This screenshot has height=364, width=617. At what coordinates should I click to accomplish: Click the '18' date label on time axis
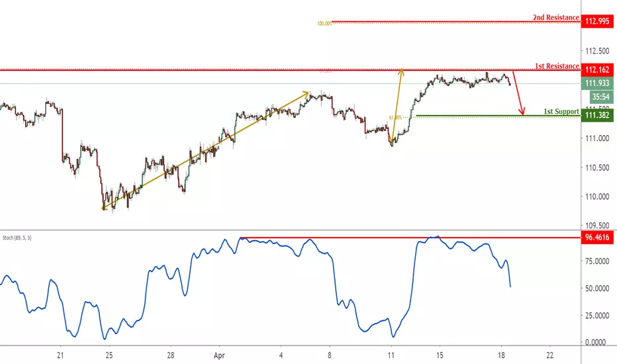point(501,355)
